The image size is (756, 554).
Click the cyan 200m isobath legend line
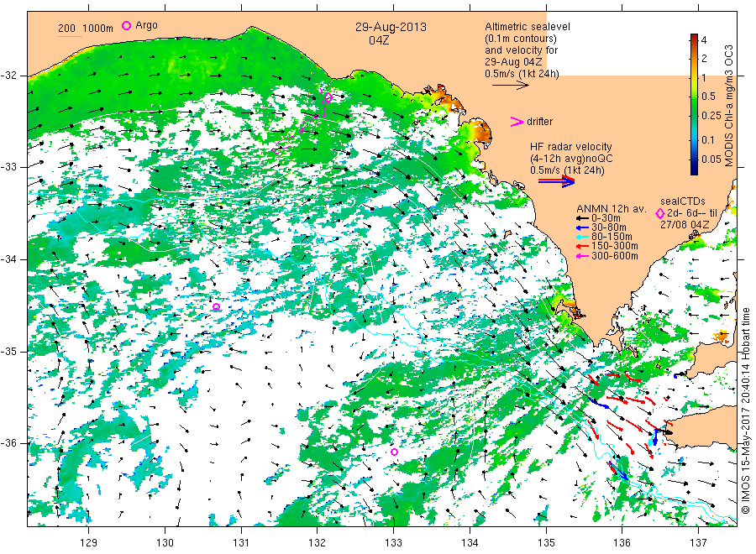coord(70,36)
